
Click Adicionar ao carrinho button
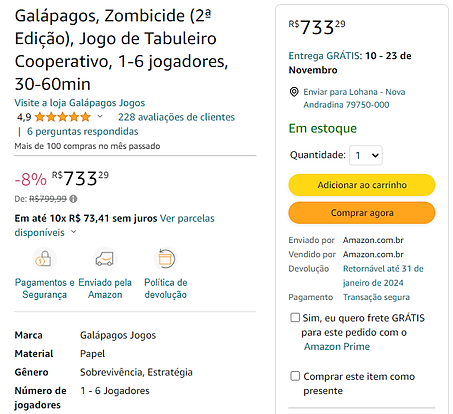click(362, 185)
